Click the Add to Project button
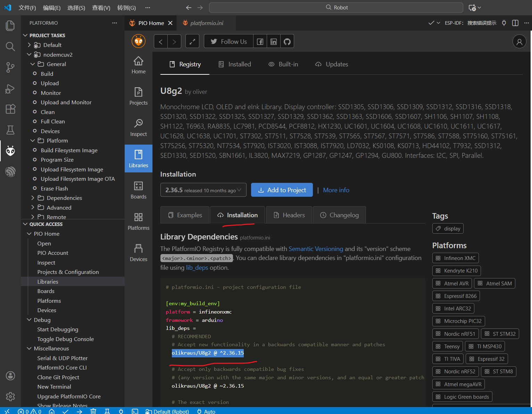532x414 pixels. coord(282,190)
